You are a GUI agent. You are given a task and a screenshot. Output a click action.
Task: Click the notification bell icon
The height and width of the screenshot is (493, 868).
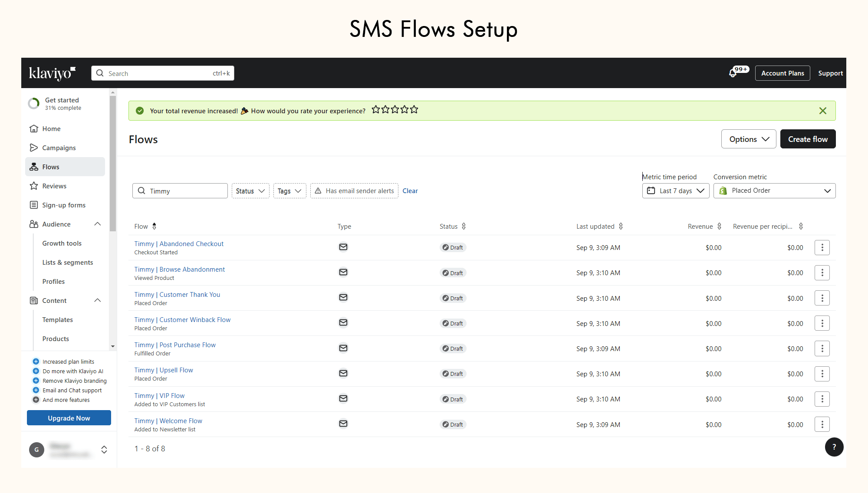733,73
